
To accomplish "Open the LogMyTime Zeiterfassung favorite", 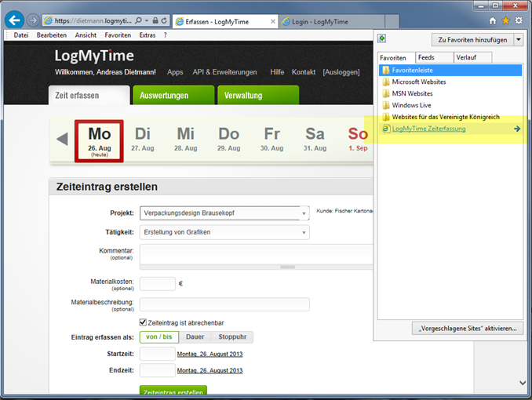I will point(428,129).
